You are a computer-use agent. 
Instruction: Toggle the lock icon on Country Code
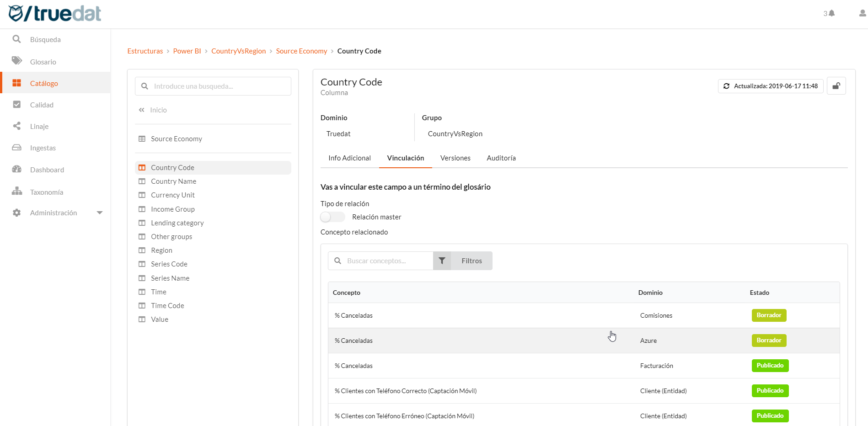pyautogui.click(x=836, y=85)
